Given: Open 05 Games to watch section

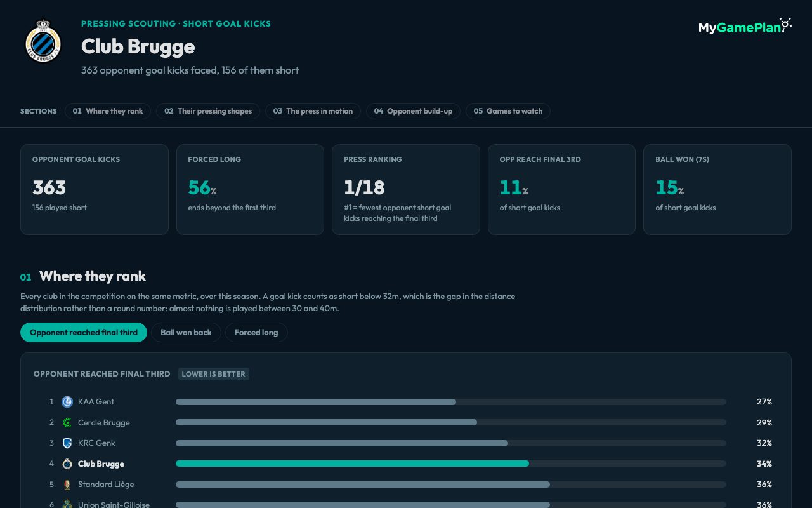Looking at the screenshot, I should tap(508, 111).
